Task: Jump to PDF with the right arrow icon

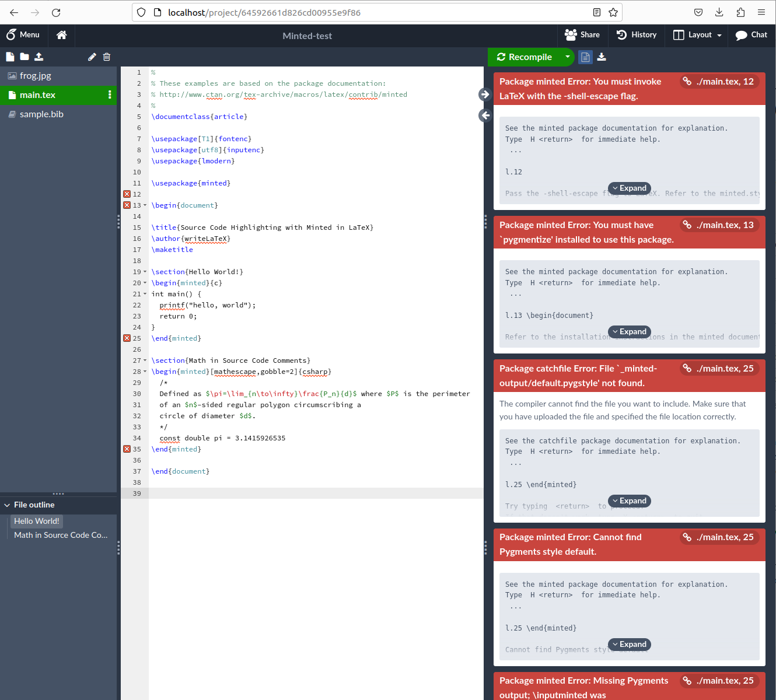Action: pyautogui.click(x=484, y=94)
